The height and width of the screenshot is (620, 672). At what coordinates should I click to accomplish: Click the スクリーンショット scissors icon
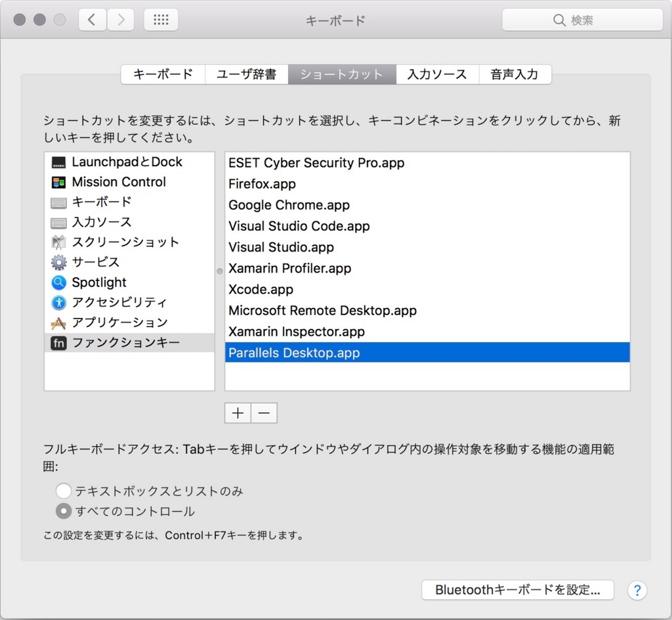pyautogui.click(x=58, y=242)
